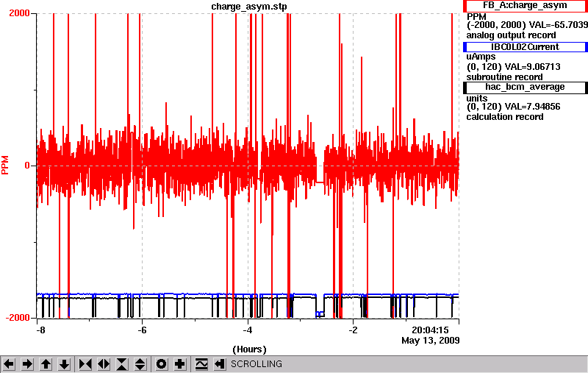Click the 2000 y-axis tick label
The height and width of the screenshot is (373, 588).
(x=20, y=13)
